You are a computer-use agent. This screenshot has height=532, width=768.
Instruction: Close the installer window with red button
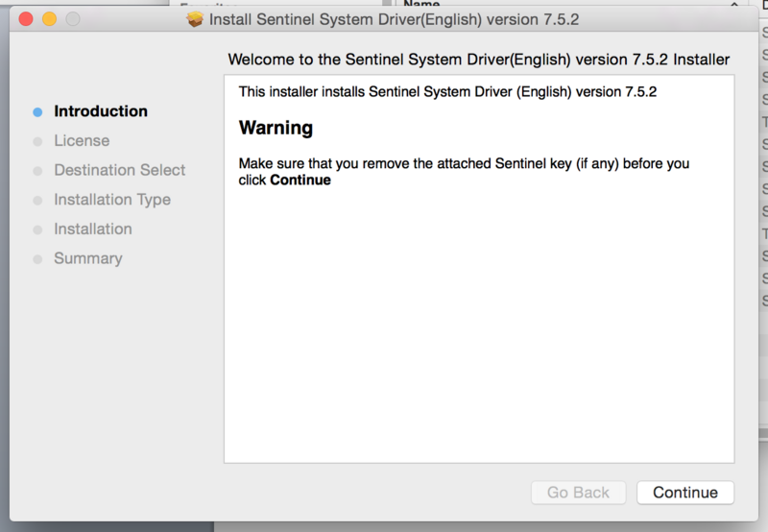(26, 19)
